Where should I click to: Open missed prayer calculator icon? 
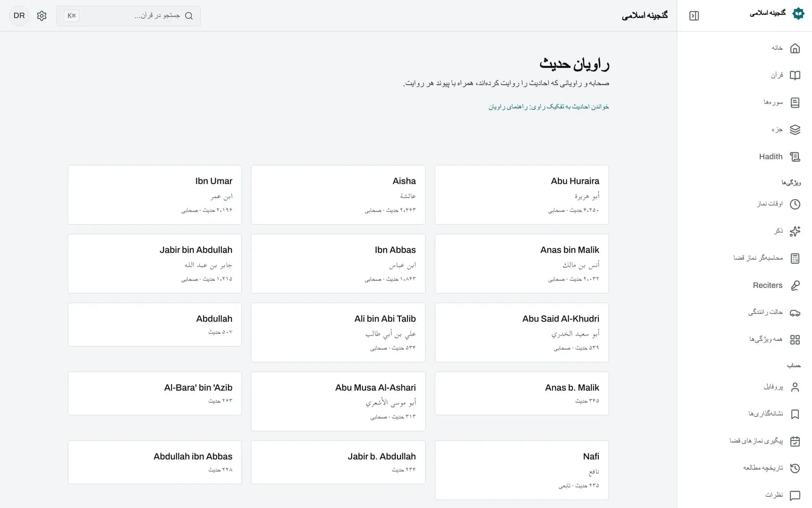[795, 259]
